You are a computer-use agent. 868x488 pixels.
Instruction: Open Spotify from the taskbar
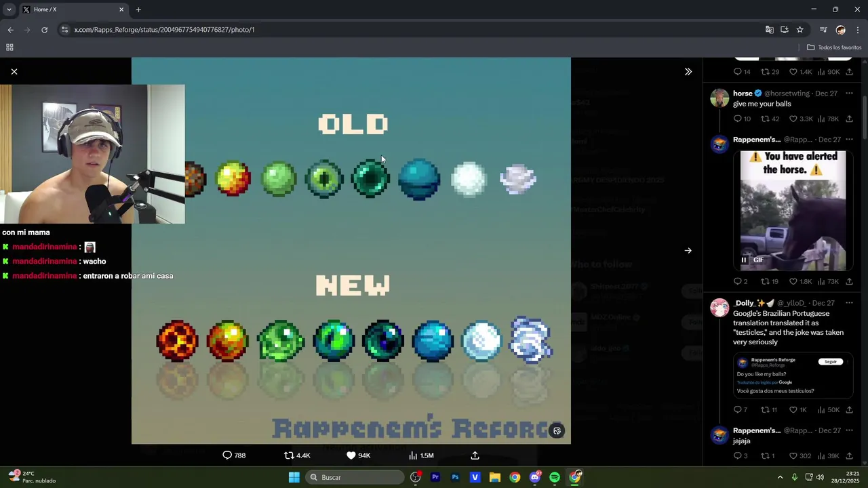[555, 477]
